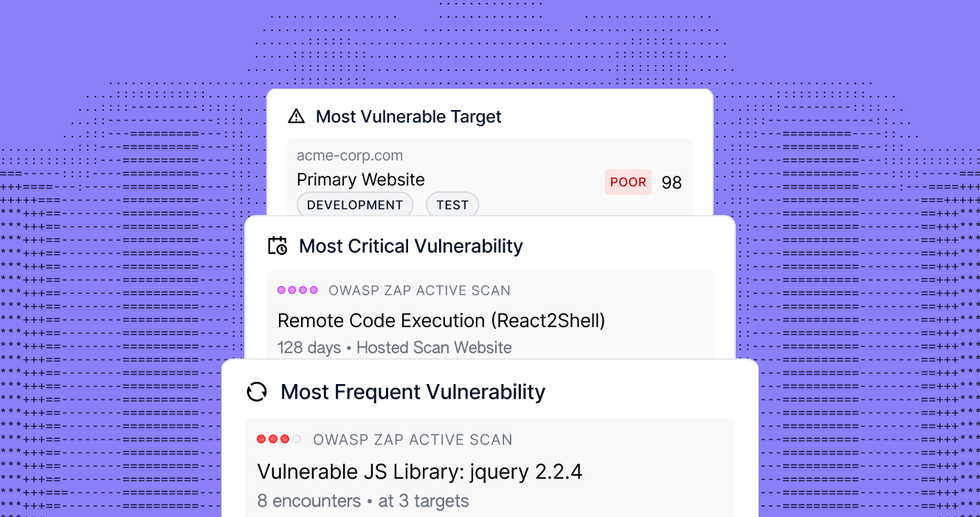Image resolution: width=980 pixels, height=517 pixels.
Task: Select the DEVELOPMENT tag
Action: (355, 205)
